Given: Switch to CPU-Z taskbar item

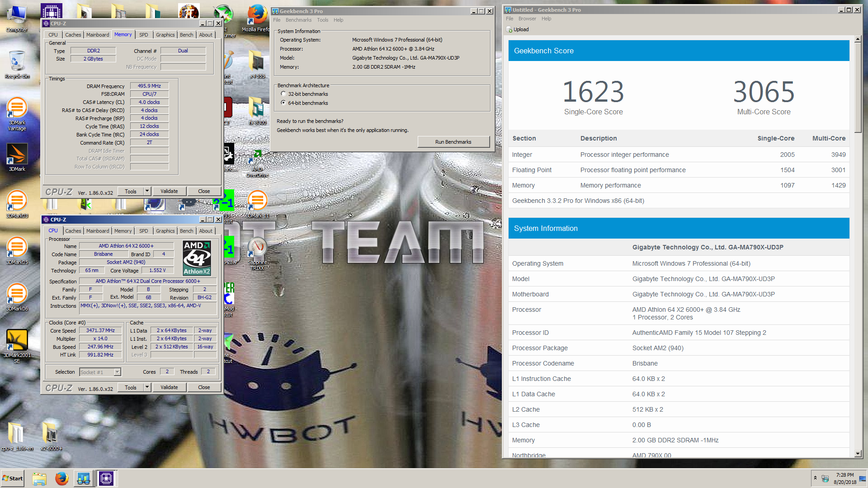Looking at the screenshot, I should (x=107, y=479).
